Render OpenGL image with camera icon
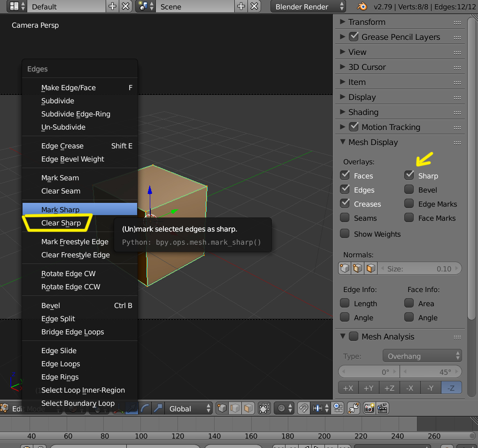Image resolution: width=478 pixels, height=448 pixels. click(x=369, y=409)
